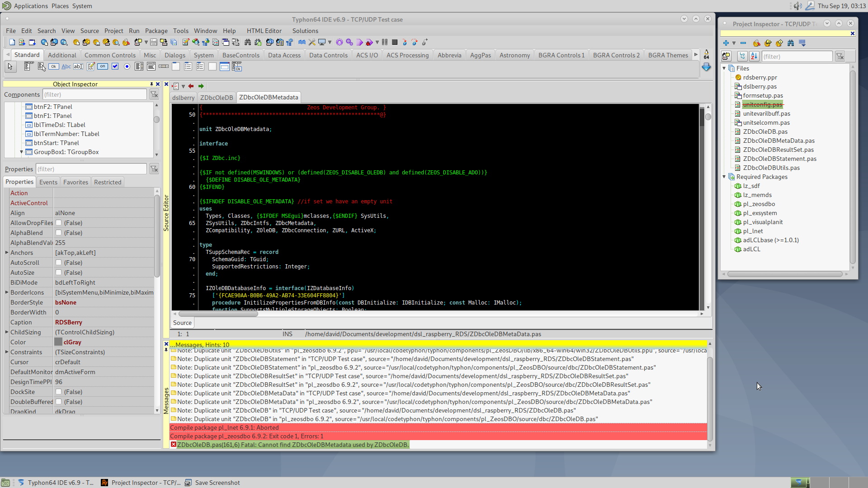Open the Project menu
This screenshot has width=868, height=488.
113,31
